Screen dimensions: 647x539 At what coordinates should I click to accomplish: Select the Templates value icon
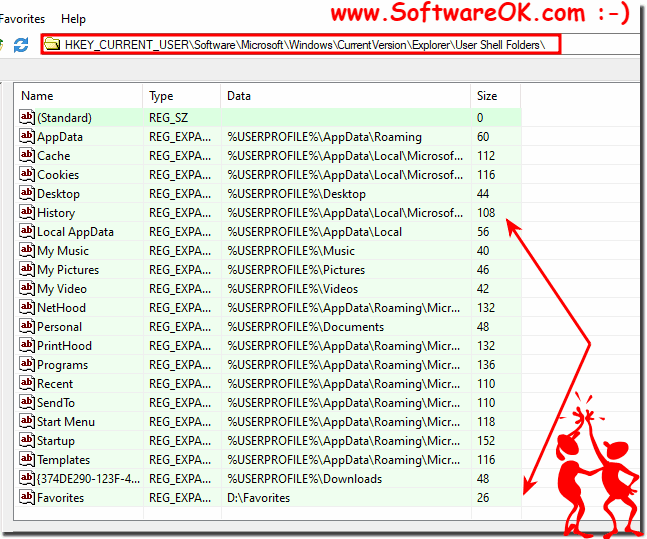click(27, 459)
